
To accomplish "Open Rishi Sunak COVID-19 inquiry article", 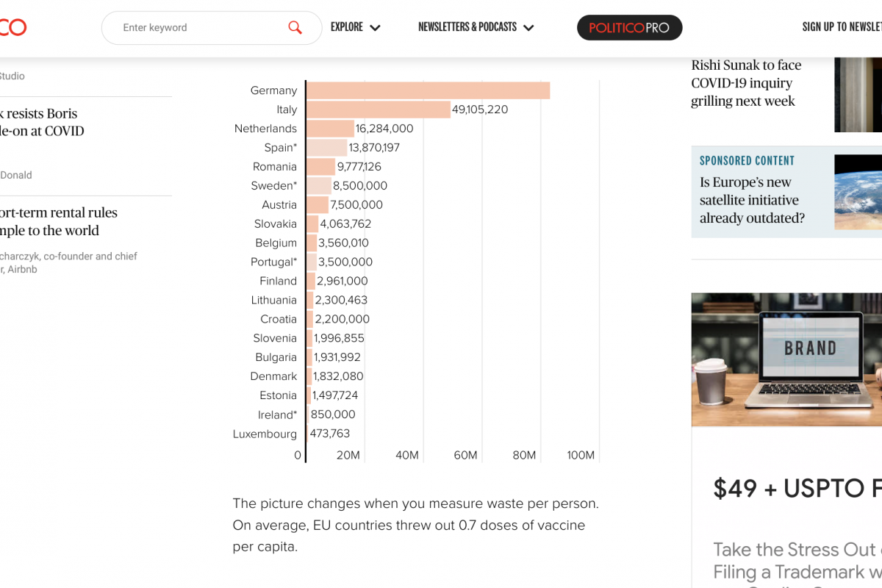I will point(746,83).
